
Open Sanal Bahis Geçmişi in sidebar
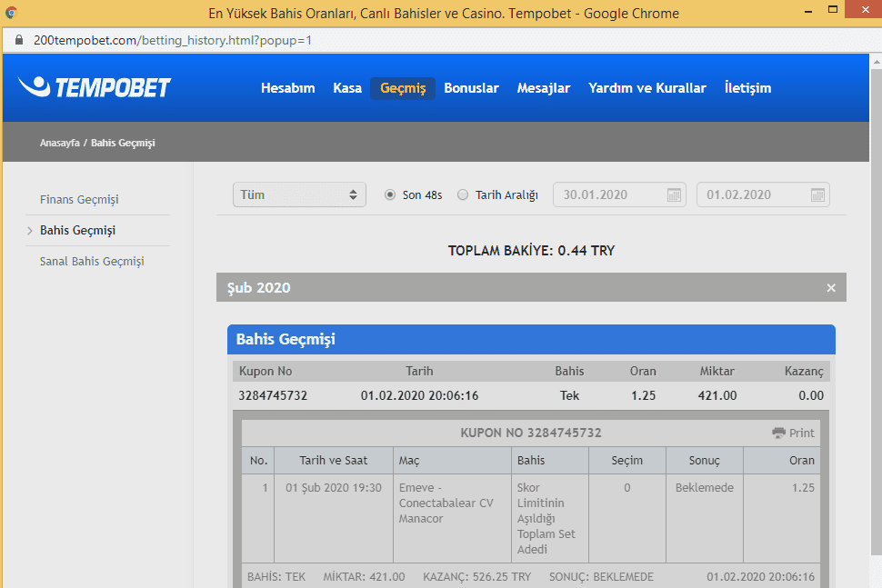(x=92, y=262)
